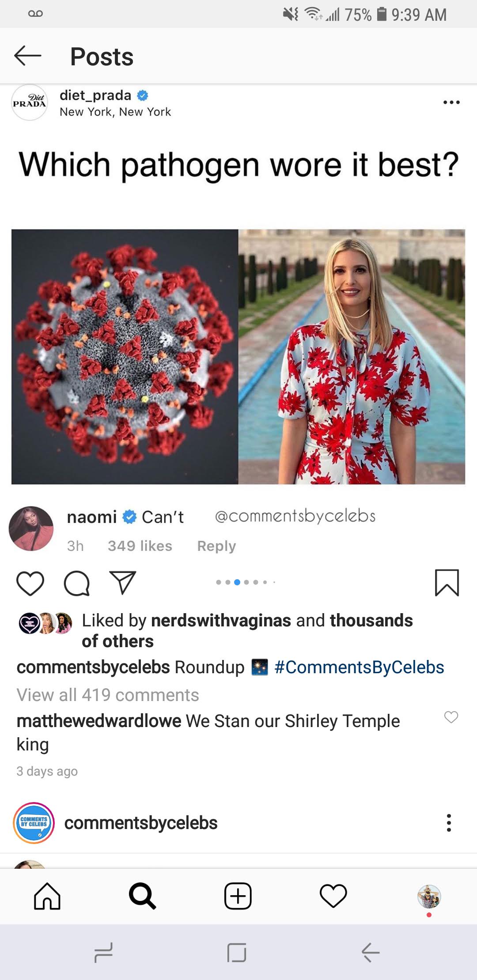Viewport: 477px width, 980px height.
Task: Tap the back arrow beside Posts
Action: (x=27, y=56)
